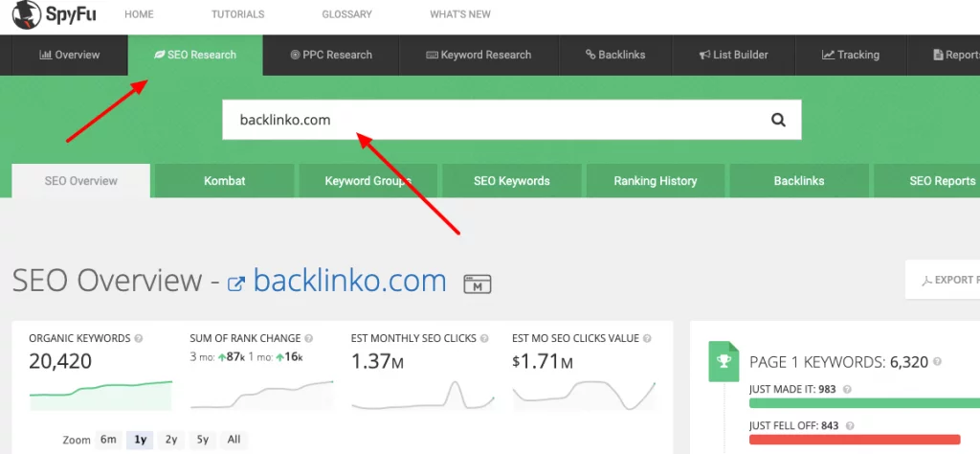The width and height of the screenshot is (980, 454).
Task: Click the help icon next to JUST MADE IT
Action: click(847, 389)
